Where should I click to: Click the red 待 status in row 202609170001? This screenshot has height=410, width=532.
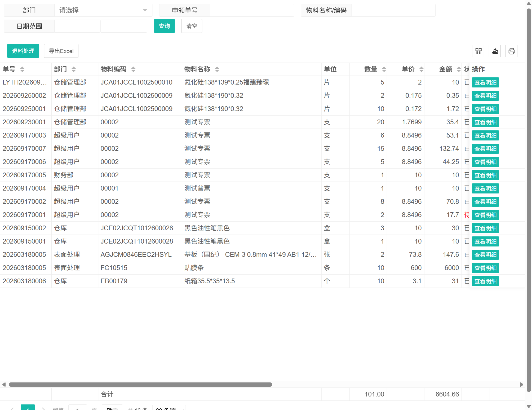pos(467,215)
